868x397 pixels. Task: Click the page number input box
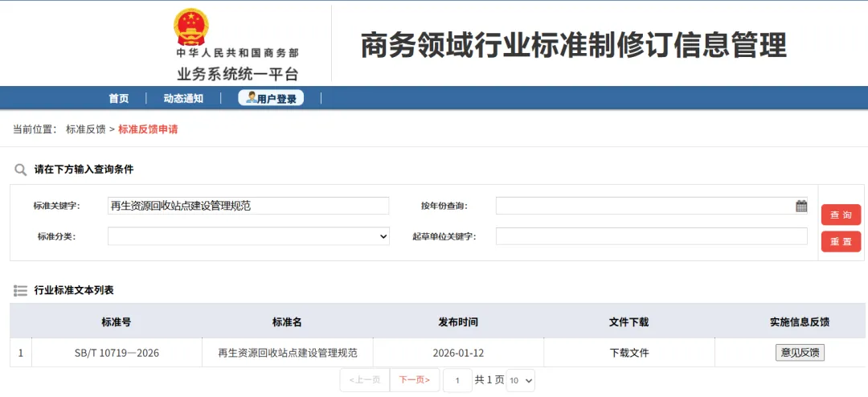click(457, 380)
